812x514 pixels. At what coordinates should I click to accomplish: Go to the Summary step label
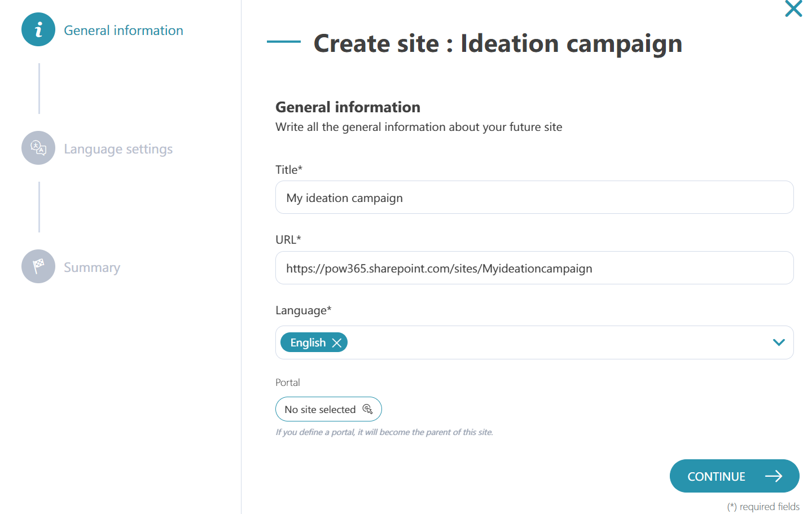click(92, 267)
